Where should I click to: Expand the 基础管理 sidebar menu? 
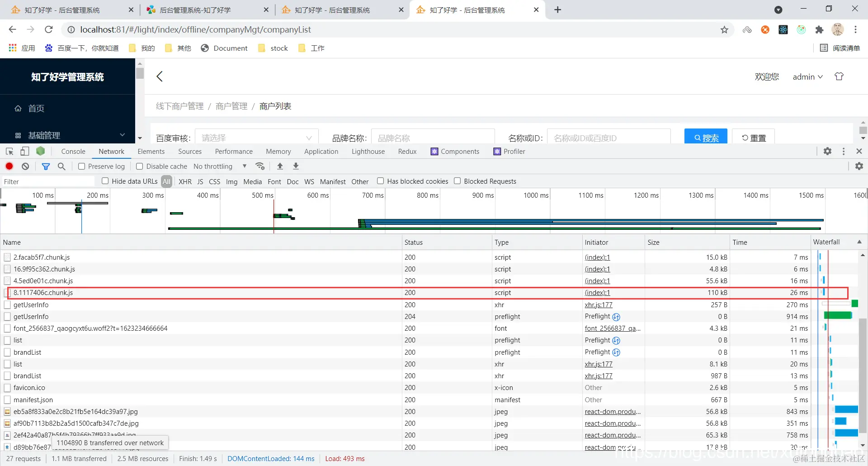pyautogui.click(x=68, y=135)
